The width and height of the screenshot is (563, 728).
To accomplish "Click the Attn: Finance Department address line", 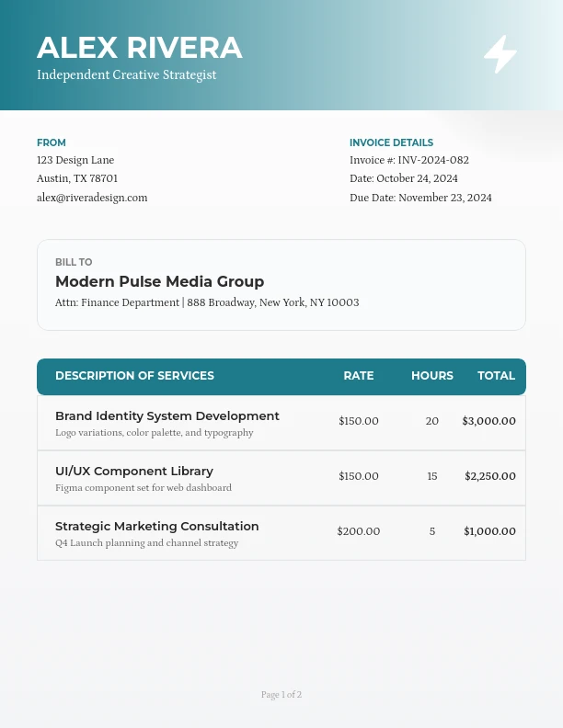I will click(x=207, y=302).
